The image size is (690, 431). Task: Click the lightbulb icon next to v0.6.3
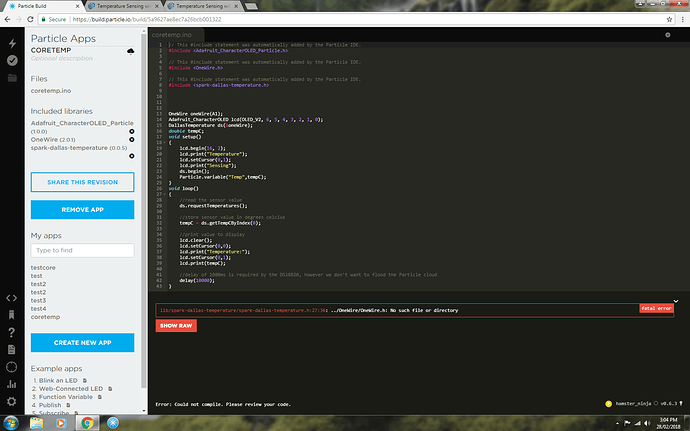point(681,403)
